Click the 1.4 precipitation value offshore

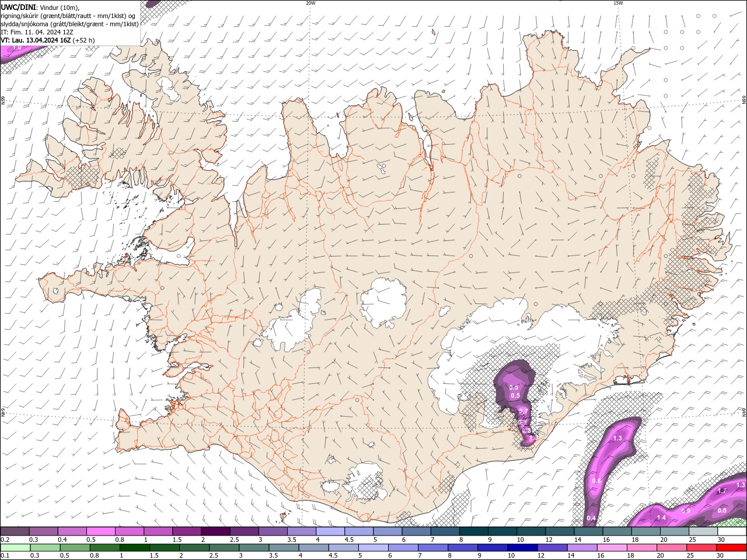point(661,517)
